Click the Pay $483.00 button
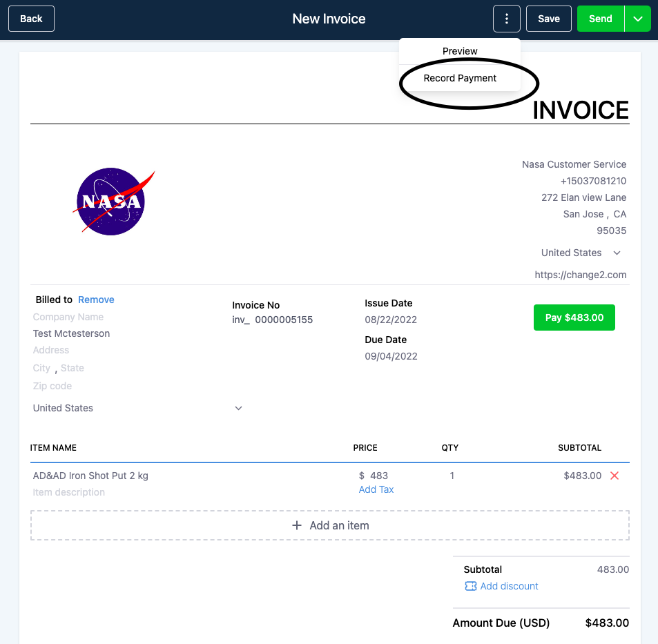This screenshot has width=658, height=644. coord(574,318)
